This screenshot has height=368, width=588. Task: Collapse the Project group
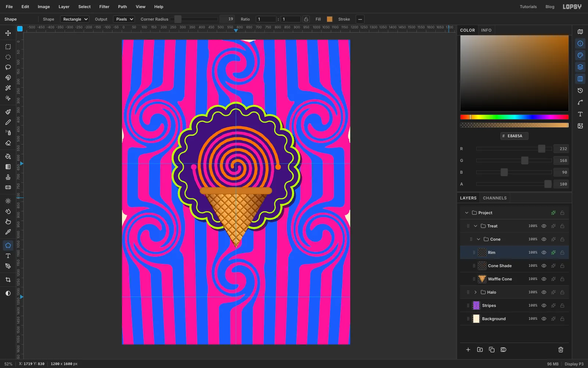tap(467, 213)
